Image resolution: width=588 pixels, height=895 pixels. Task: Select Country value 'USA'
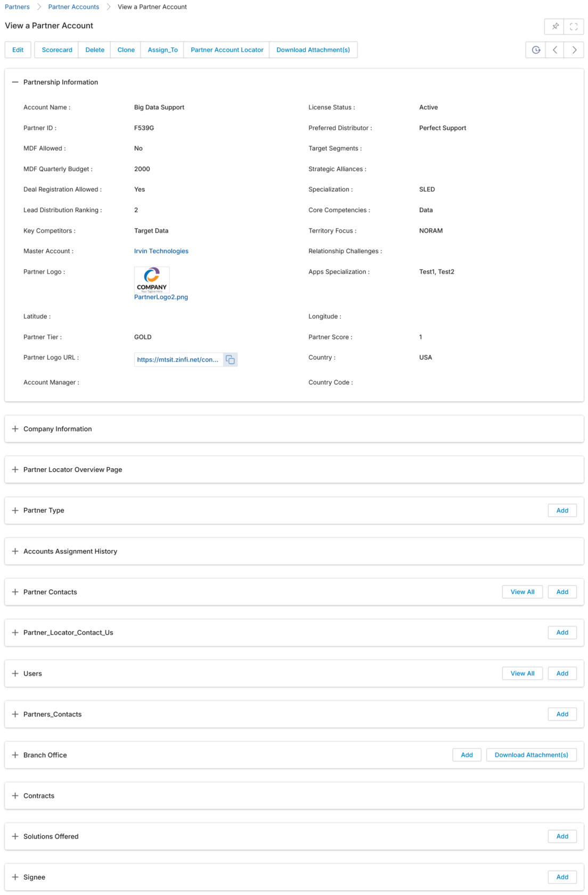tap(426, 357)
